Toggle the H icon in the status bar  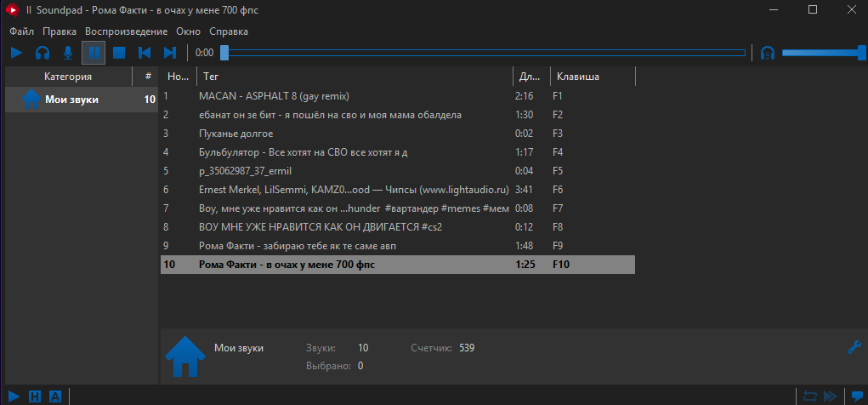point(34,396)
